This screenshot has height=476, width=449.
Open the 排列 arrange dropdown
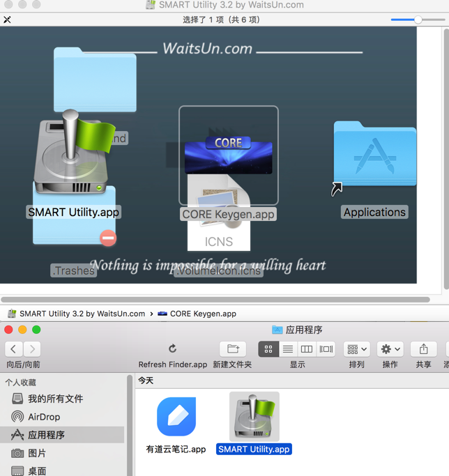click(x=357, y=349)
